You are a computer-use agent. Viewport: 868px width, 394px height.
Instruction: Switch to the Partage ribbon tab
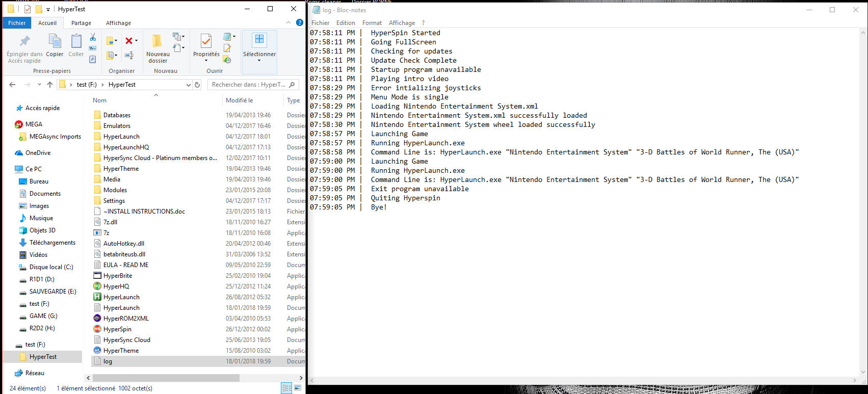(81, 23)
